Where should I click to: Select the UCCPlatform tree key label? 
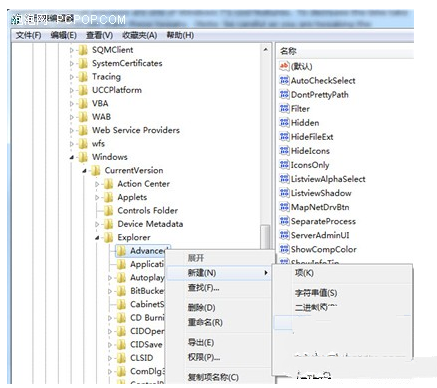117,90
